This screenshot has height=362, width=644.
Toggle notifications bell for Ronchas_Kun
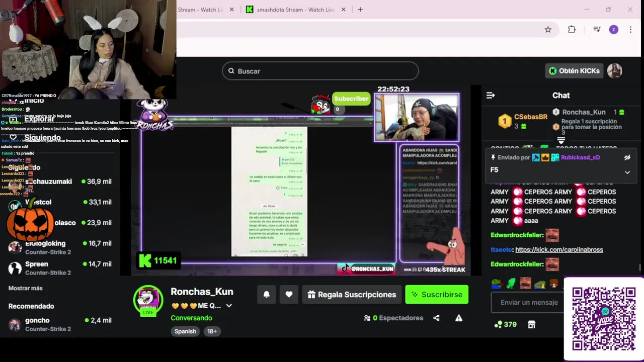pyautogui.click(x=267, y=295)
